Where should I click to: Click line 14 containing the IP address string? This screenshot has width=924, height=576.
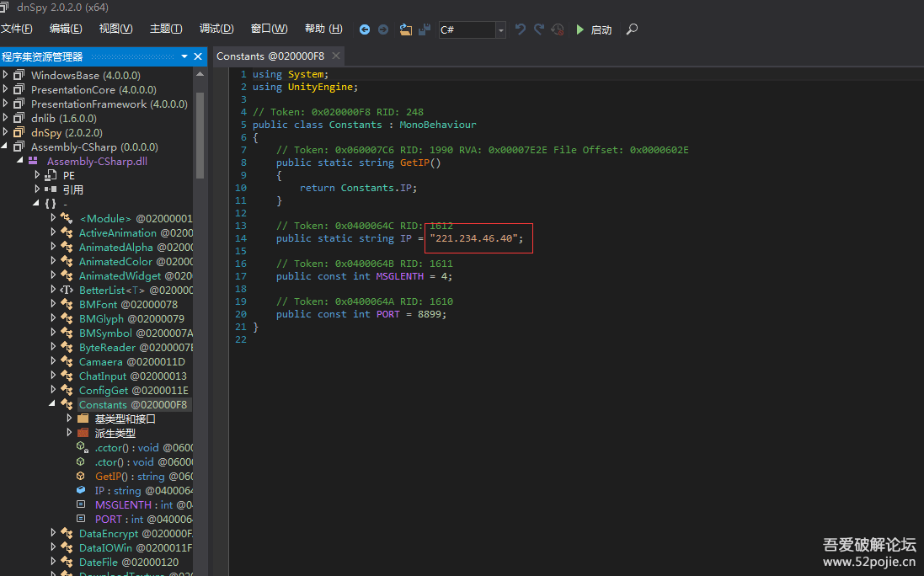click(478, 238)
